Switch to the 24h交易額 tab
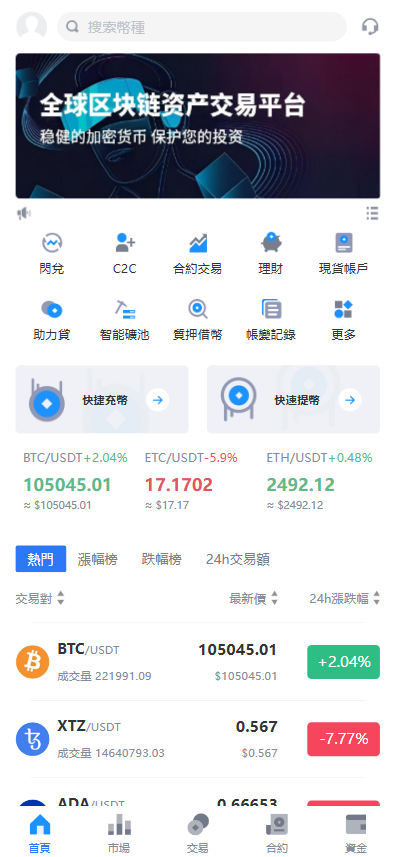The height and width of the screenshot is (857, 396). (x=238, y=559)
